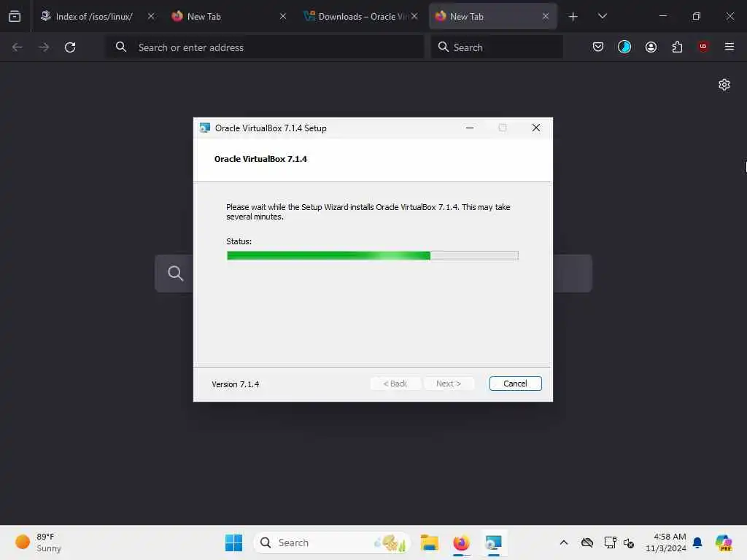This screenshot has height=560, width=747.
Task: Click the cloud sync tray icon
Action: coord(587,542)
